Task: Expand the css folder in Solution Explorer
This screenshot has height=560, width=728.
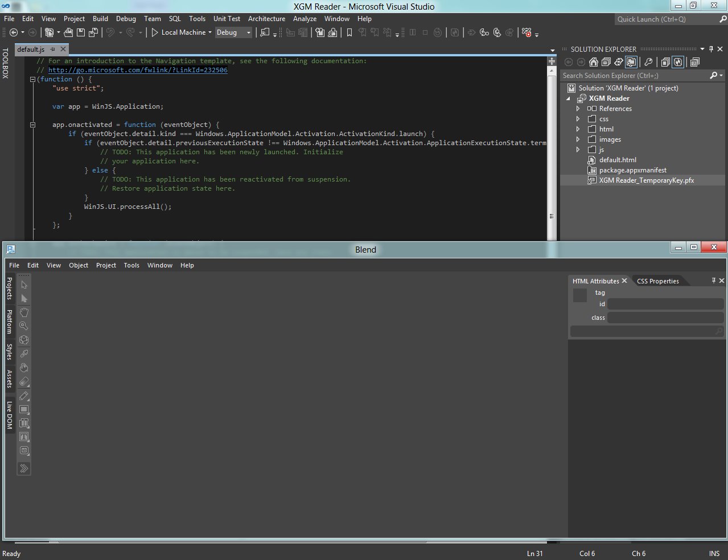Action: 578,119
